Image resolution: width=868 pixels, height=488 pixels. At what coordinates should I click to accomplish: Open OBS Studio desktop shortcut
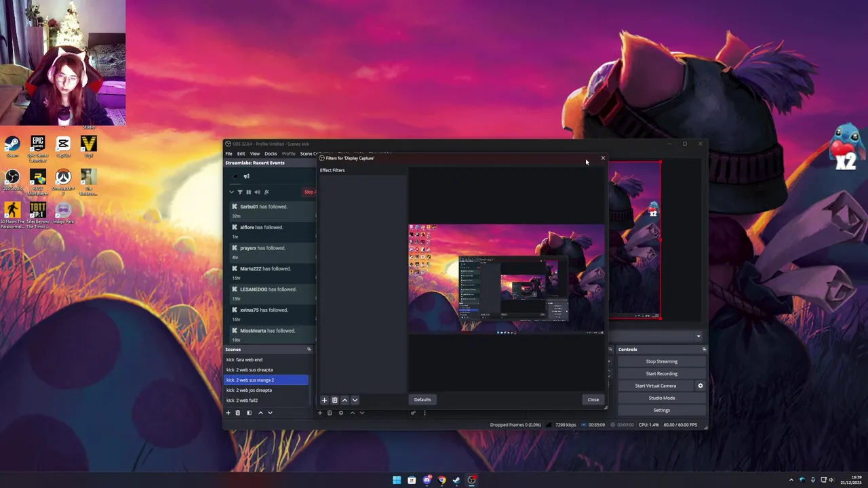pos(12,180)
